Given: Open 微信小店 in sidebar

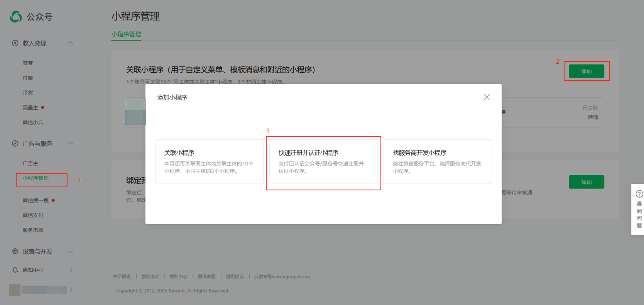Looking at the screenshot, I should (x=33, y=122).
